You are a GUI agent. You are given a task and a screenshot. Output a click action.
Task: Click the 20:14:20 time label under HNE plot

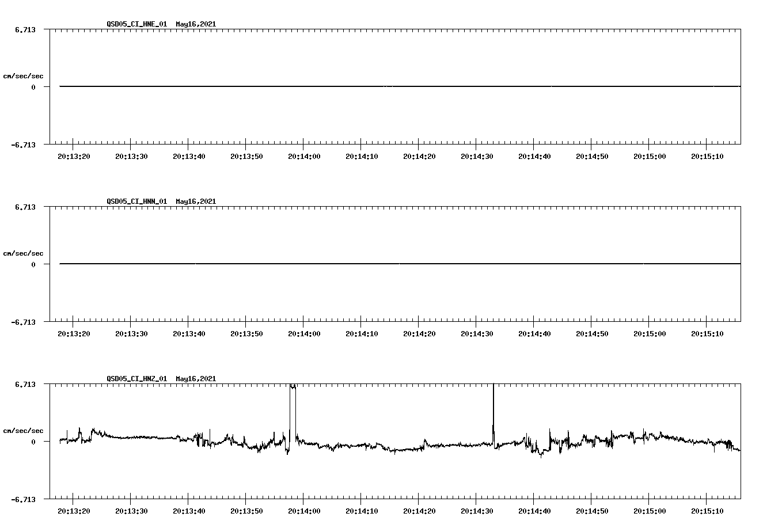(419, 157)
